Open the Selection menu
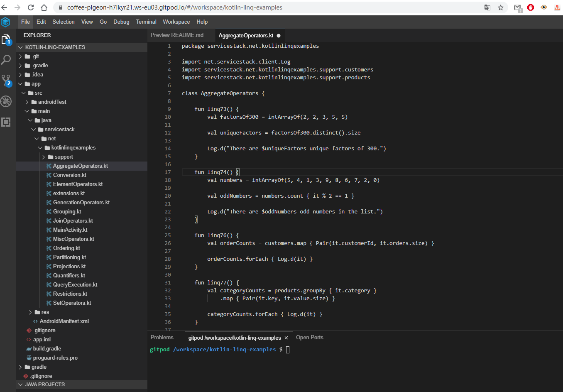The image size is (563, 392). (x=64, y=22)
